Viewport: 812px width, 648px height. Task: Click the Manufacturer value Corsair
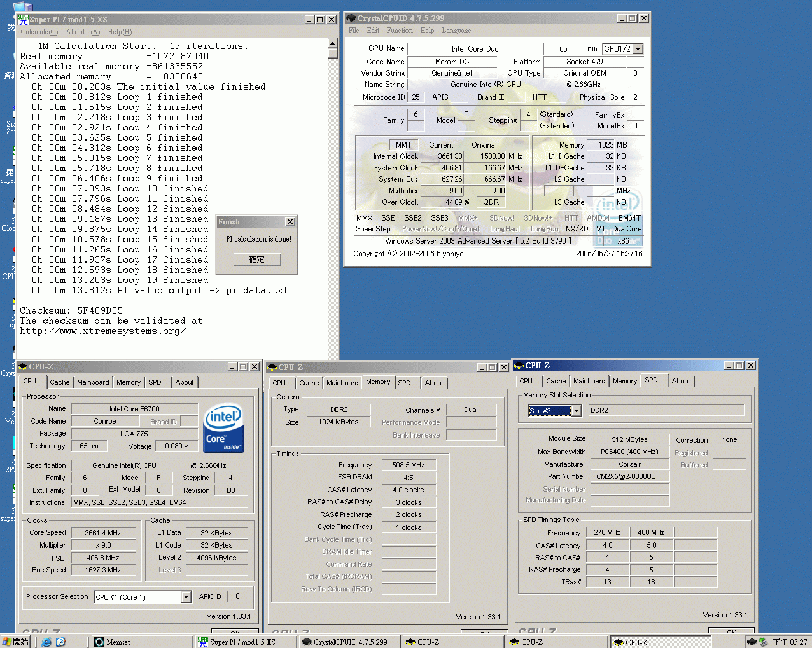pyautogui.click(x=630, y=464)
